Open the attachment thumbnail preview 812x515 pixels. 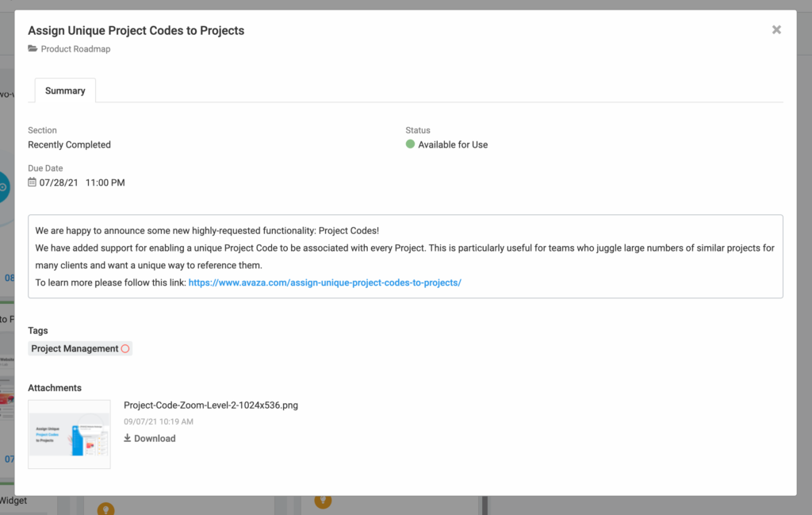coord(69,434)
